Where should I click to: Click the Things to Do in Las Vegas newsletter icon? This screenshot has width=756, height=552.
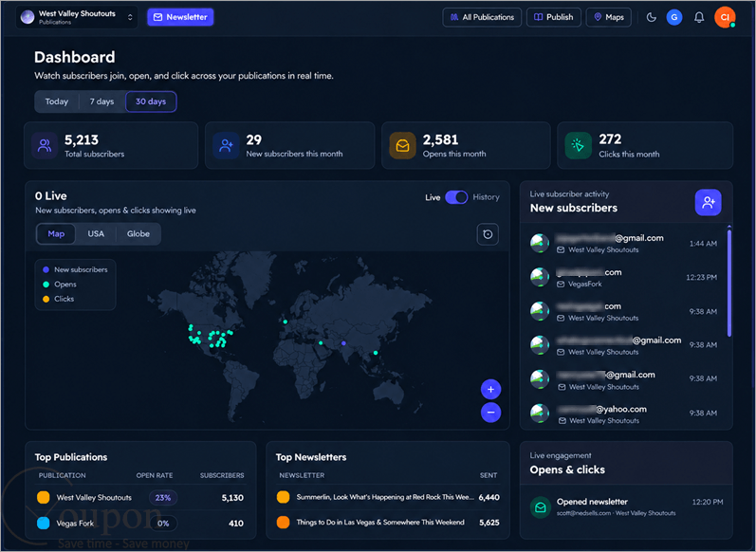[x=283, y=522]
